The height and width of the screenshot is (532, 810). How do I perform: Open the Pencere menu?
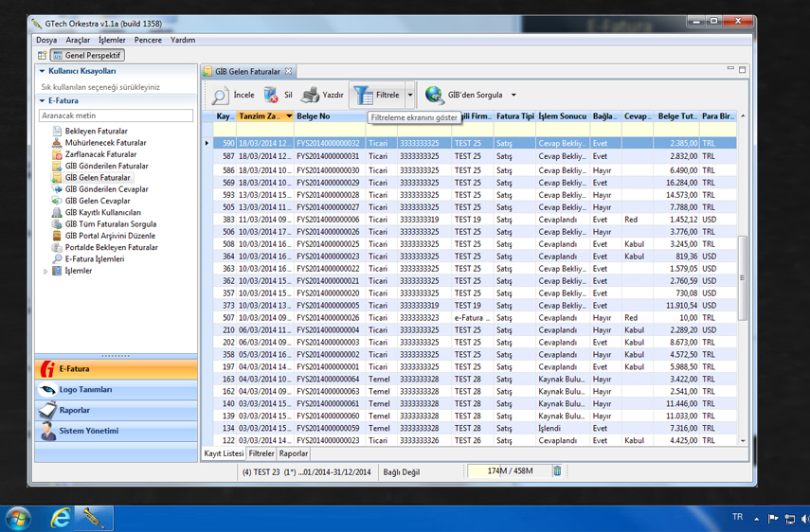[148, 40]
